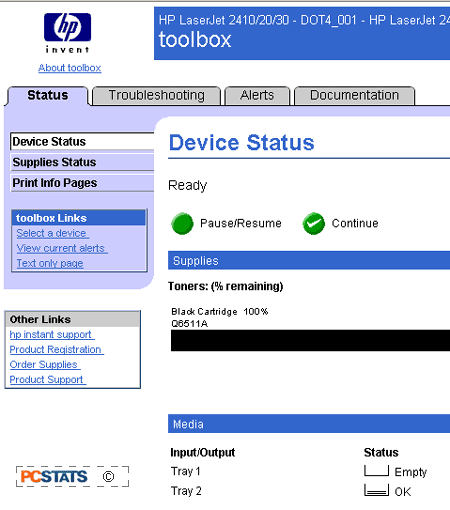Click the Toners: (% remaining) label

[226, 286]
